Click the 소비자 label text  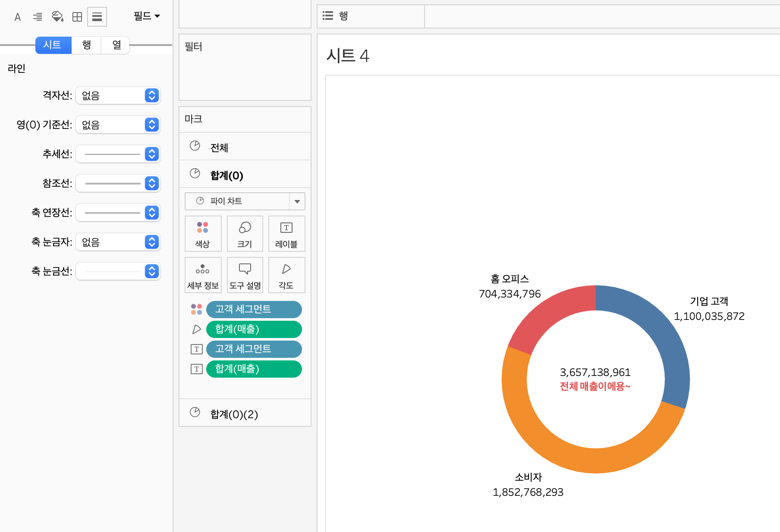click(x=528, y=477)
